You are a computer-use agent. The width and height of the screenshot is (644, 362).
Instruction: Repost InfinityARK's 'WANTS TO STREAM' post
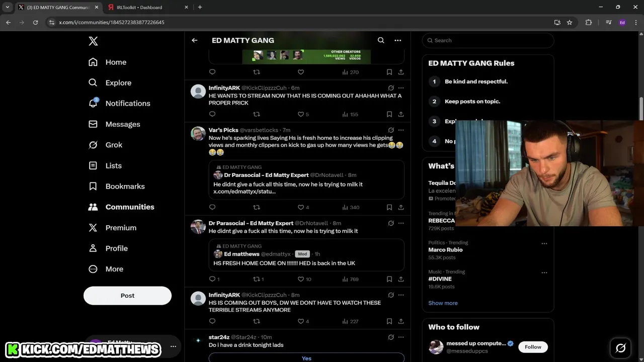(257, 114)
